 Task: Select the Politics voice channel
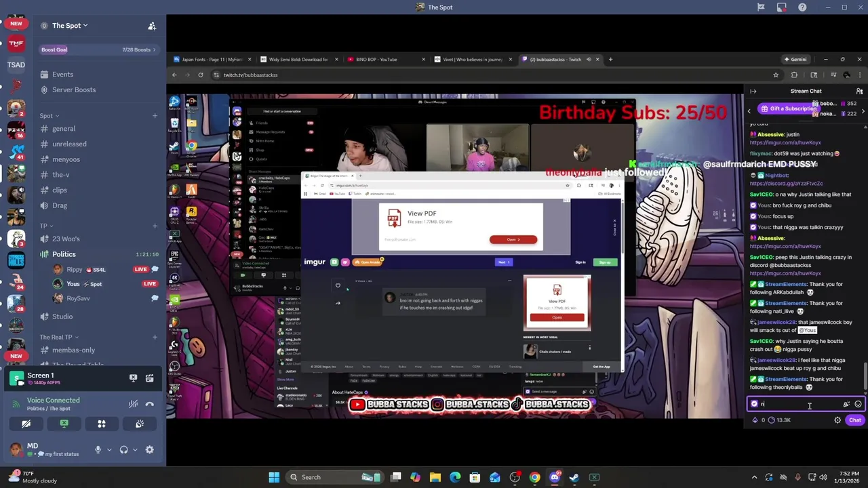tap(98, 254)
